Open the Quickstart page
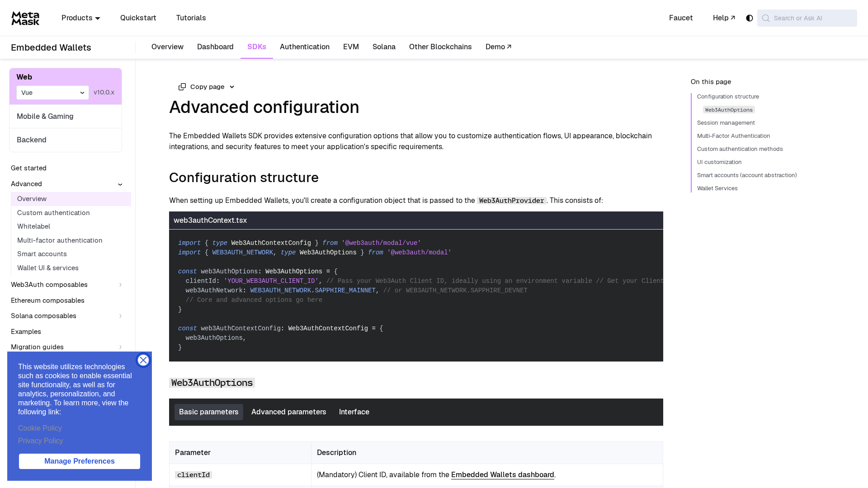 coord(138,18)
